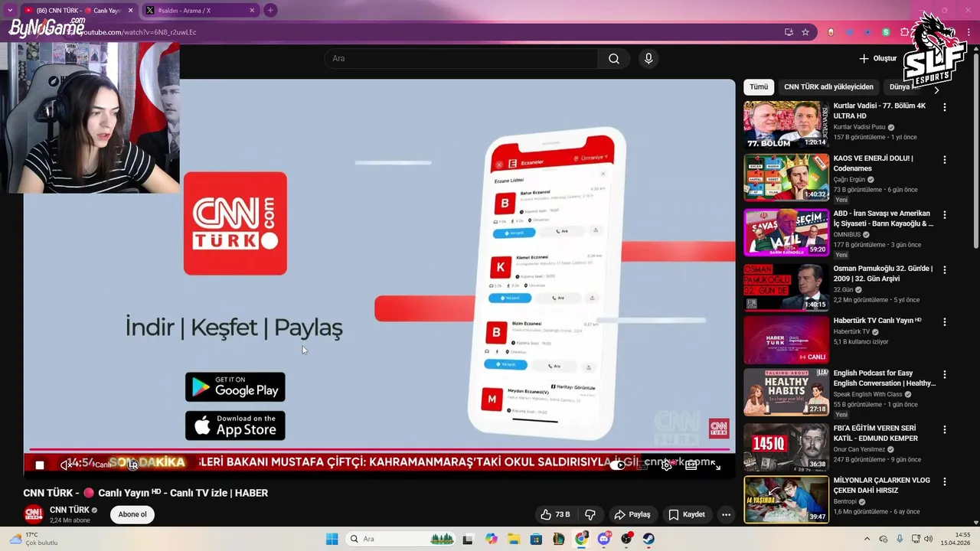This screenshot has width=980, height=551.
Task: Open options menu for KAOS VE ENERJİ video
Action: 944,160
